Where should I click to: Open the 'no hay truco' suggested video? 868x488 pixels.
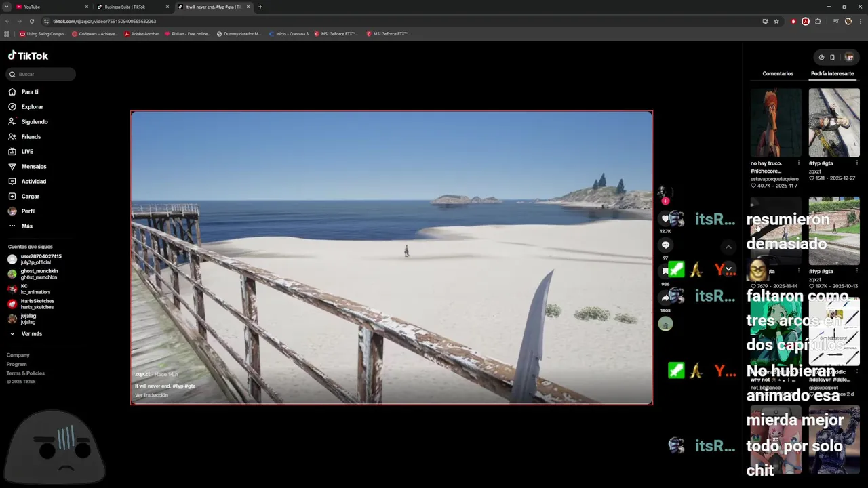[x=775, y=123]
